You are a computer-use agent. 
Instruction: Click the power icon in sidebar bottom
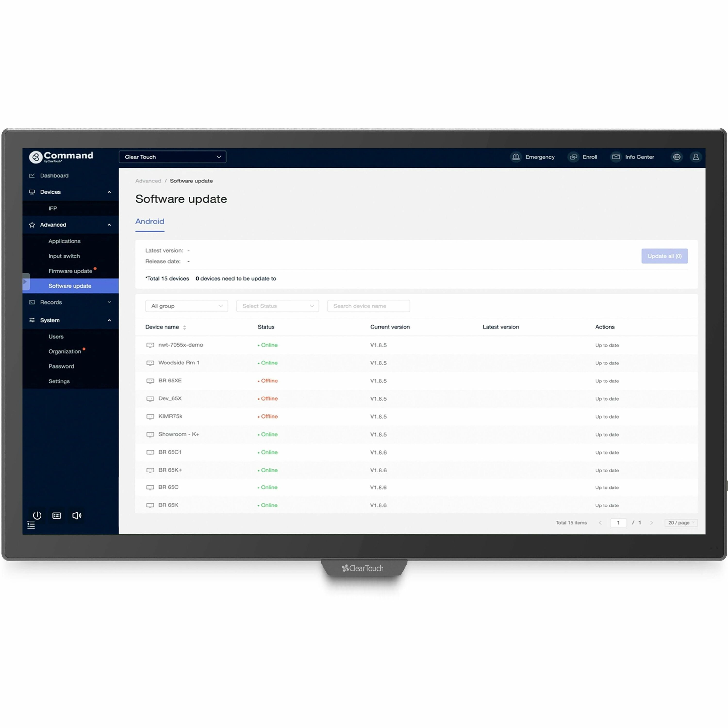[37, 515]
